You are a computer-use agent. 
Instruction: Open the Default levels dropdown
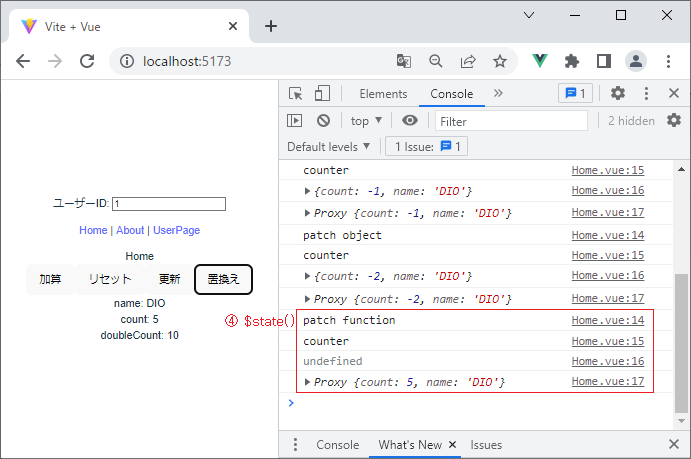point(328,147)
